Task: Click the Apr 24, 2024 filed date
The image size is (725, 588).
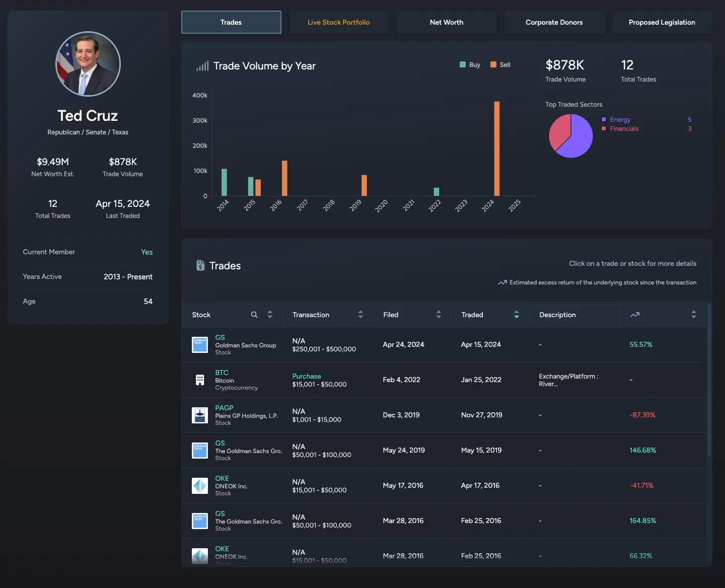Action: point(403,344)
